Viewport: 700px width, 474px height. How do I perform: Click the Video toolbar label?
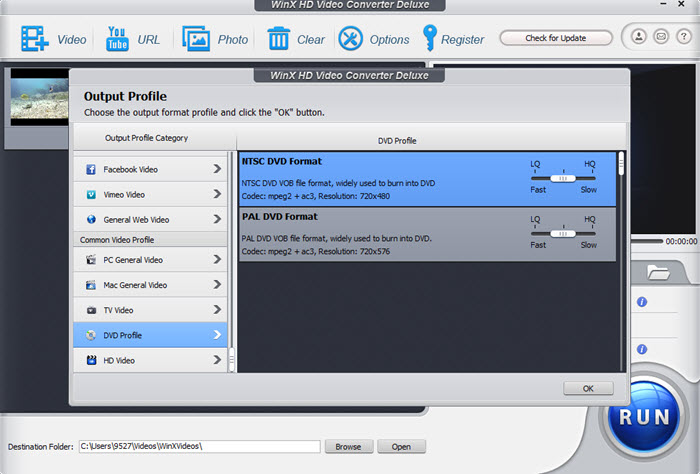pos(71,40)
